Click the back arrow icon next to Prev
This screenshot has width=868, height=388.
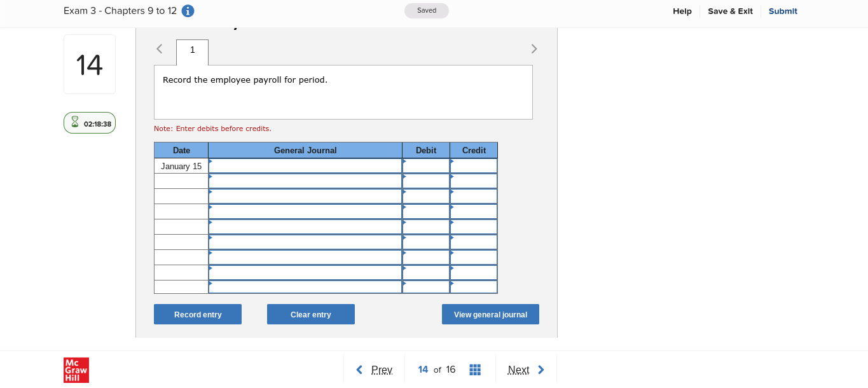click(359, 370)
